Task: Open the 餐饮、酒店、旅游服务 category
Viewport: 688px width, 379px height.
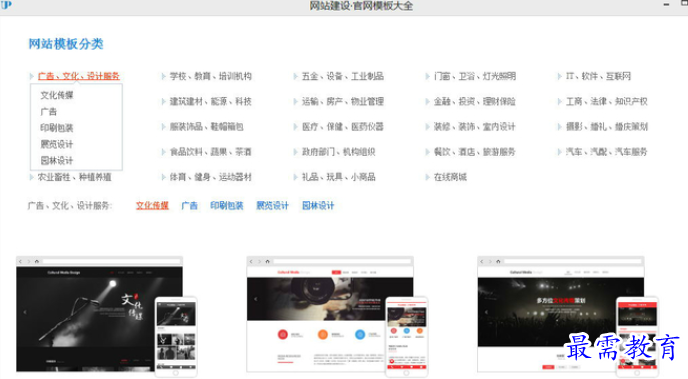Action: tap(475, 152)
